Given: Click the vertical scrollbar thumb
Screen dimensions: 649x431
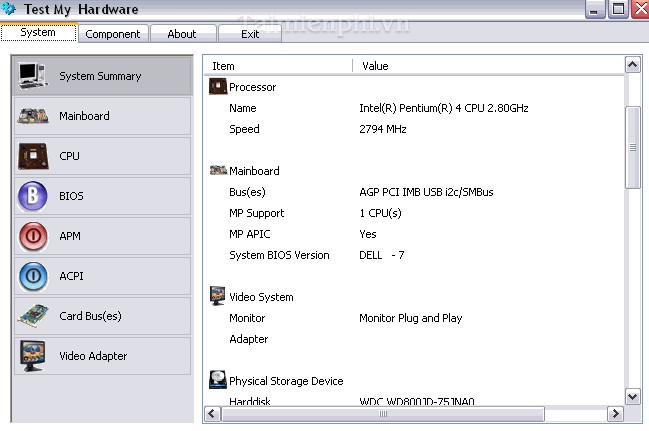Looking at the screenshot, I should (632, 147).
